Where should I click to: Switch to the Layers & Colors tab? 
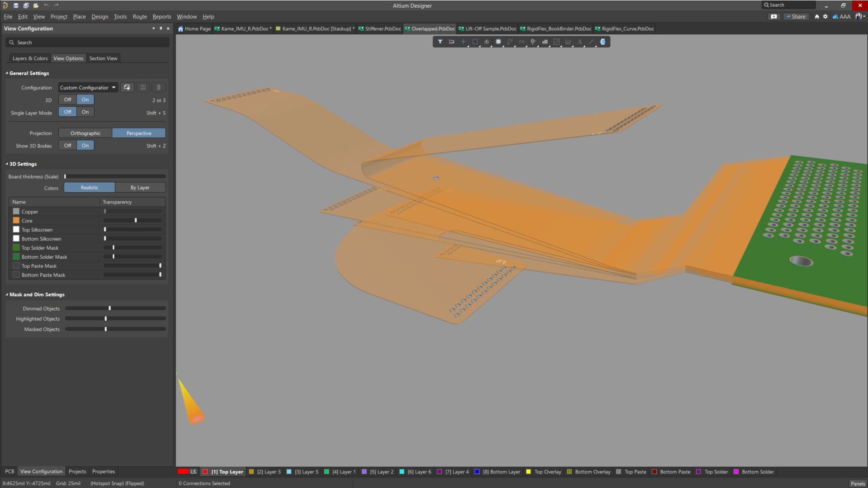coord(30,58)
